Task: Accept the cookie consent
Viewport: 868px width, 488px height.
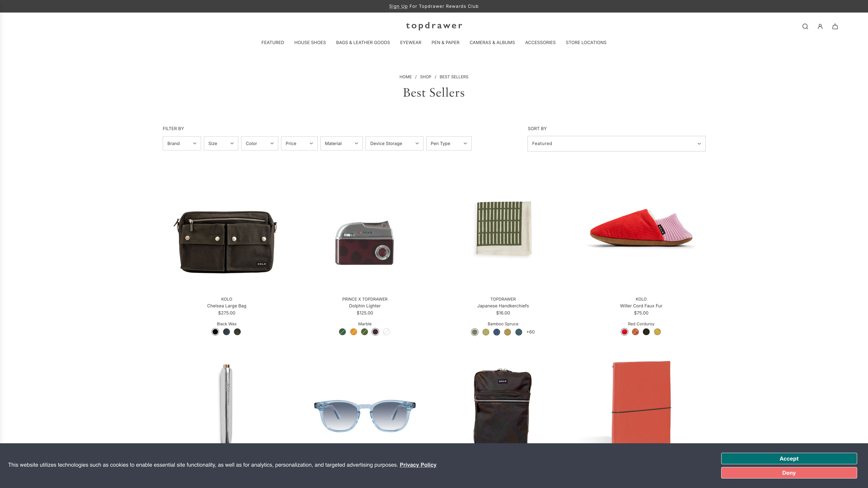Action: point(789,458)
